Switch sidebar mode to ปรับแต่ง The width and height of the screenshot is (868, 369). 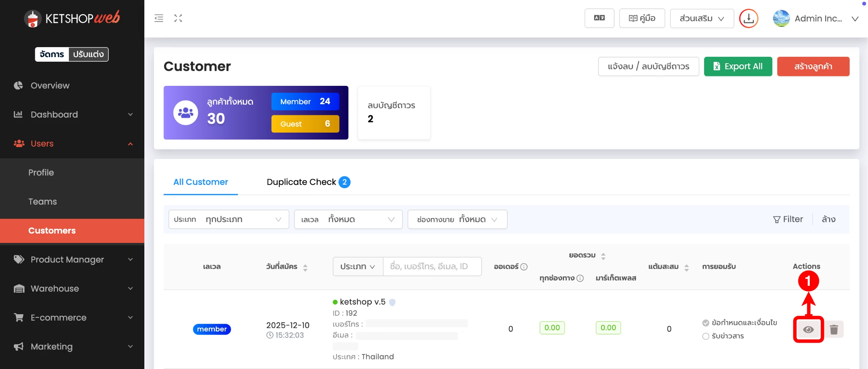click(x=88, y=54)
